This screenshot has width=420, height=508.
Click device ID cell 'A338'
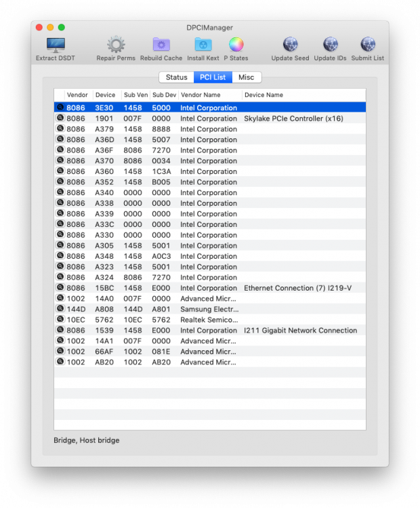coord(104,203)
